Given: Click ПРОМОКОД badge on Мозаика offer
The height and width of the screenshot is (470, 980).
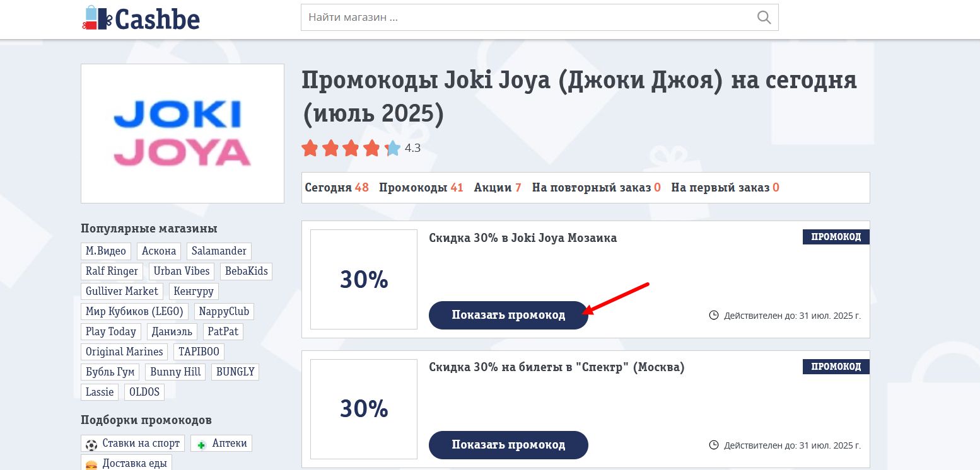Looking at the screenshot, I should click(836, 237).
